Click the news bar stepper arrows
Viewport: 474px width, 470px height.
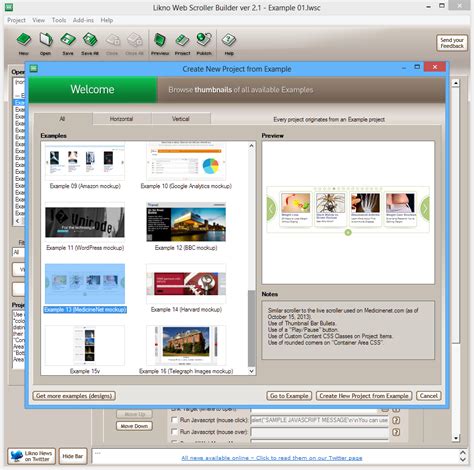click(463, 456)
